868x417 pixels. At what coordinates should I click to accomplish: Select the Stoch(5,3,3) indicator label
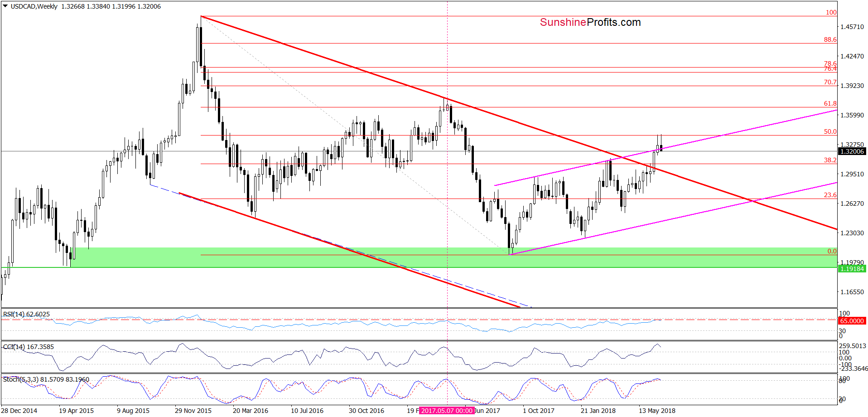(x=46, y=379)
